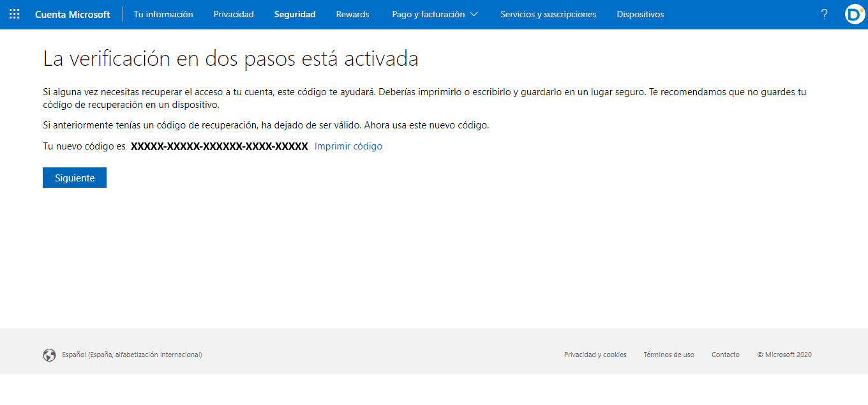Click the Imprimir código link

348,146
